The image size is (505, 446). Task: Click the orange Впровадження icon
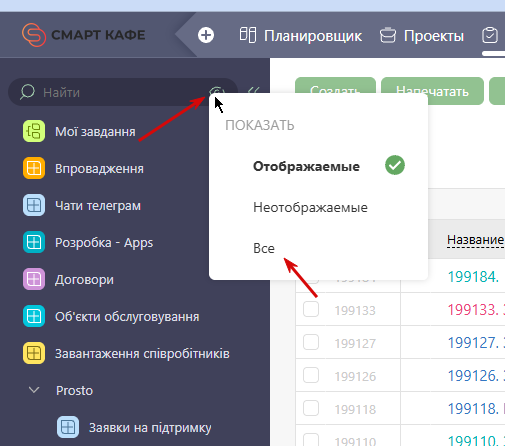(x=34, y=168)
